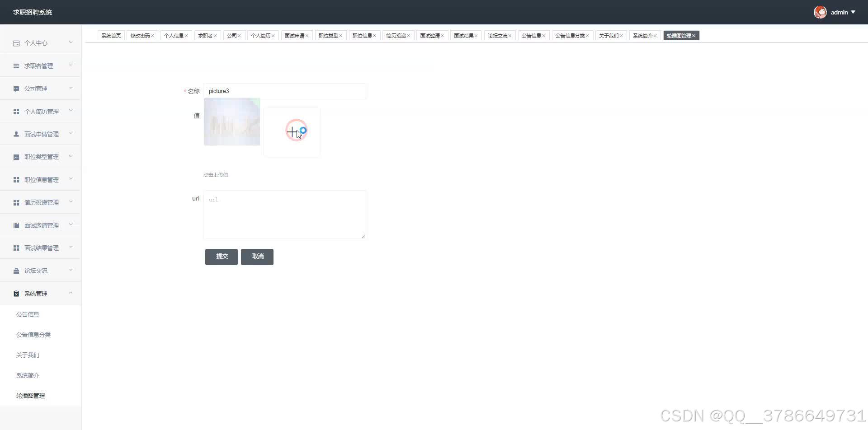Expand the 面试邀请管理 menu chevron
This screenshot has height=430, width=868.
(71, 224)
